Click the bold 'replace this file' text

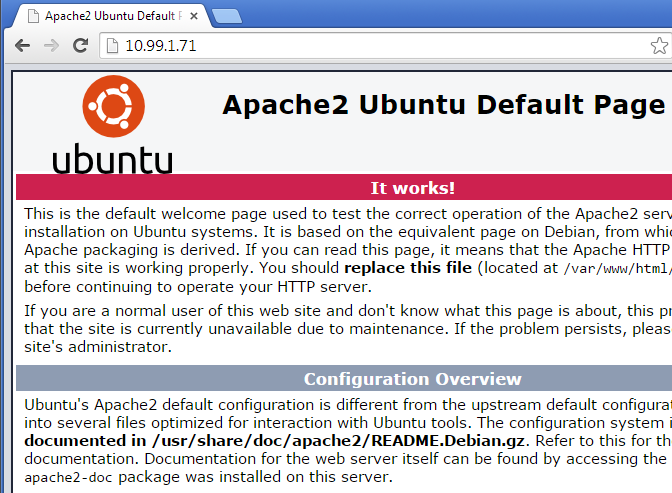[x=408, y=268]
